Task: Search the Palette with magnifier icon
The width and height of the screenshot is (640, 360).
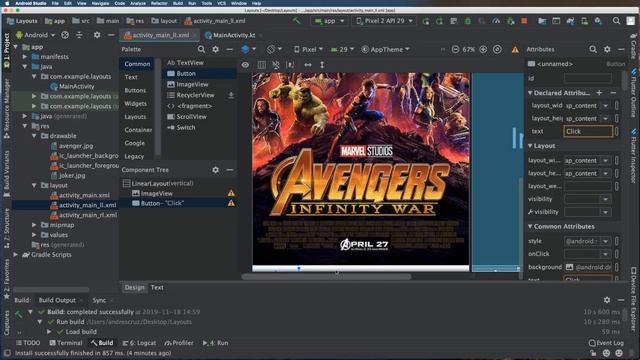Action: tap(201, 49)
